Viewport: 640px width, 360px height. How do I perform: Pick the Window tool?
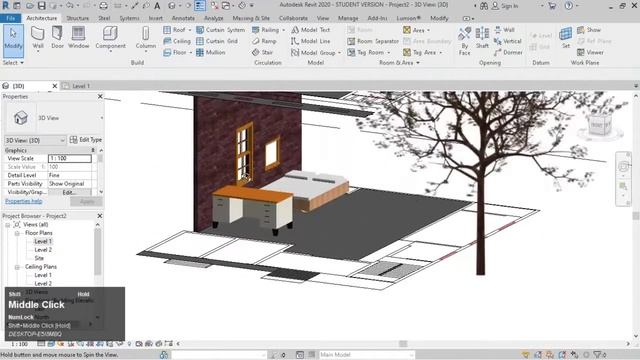pos(78,38)
